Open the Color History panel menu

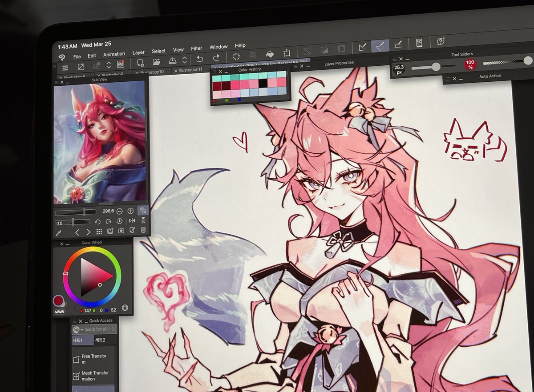point(214,72)
